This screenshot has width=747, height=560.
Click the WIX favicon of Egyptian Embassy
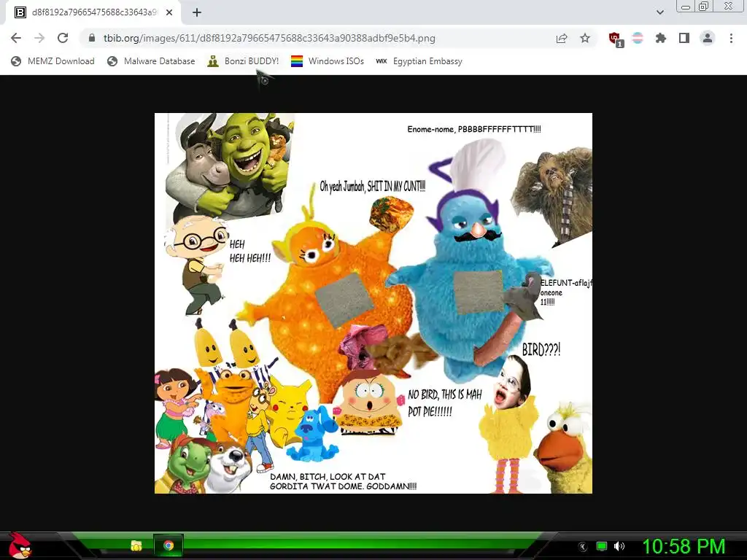[x=381, y=61]
